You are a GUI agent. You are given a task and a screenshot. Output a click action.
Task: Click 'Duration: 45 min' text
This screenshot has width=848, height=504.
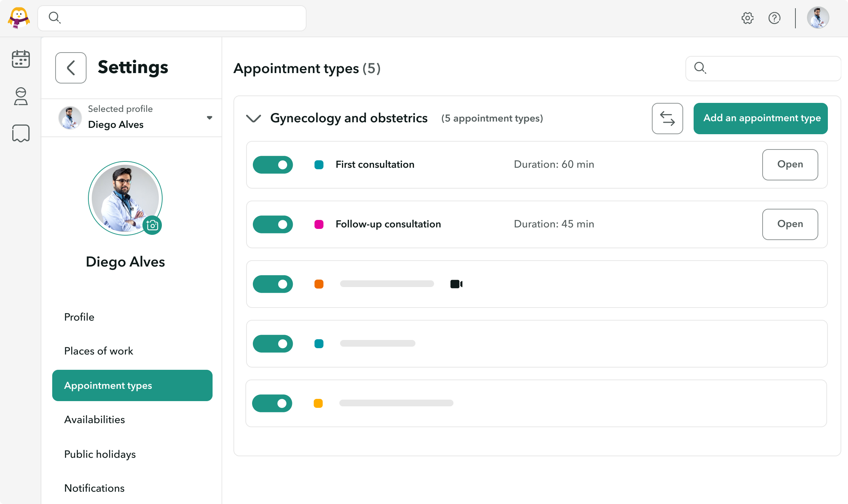[554, 224]
